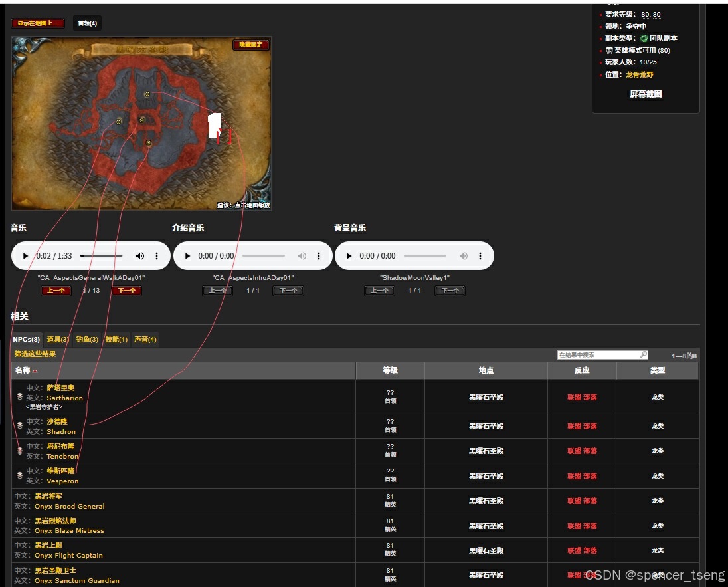Go to the previous track under 音乐
728x587 pixels.
pyautogui.click(x=56, y=291)
